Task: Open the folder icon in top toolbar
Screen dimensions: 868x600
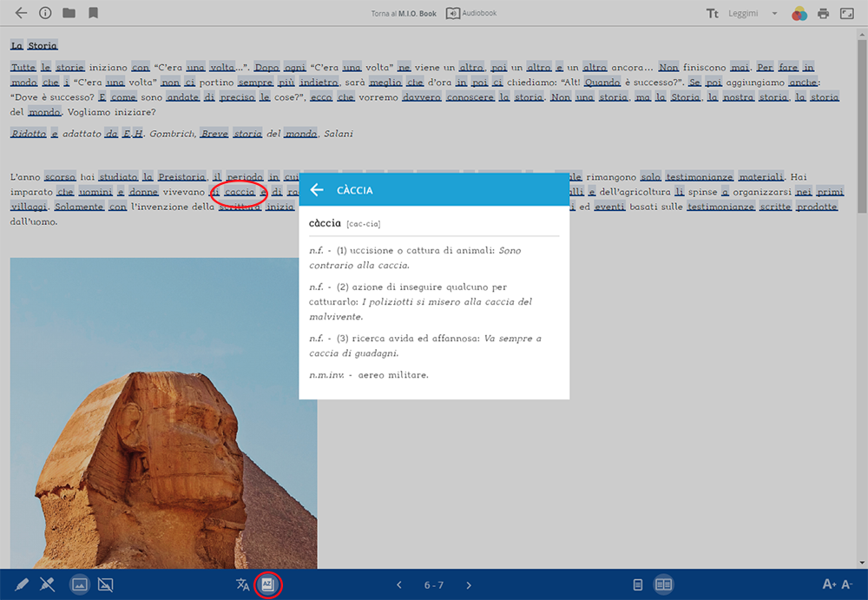Action: (x=69, y=13)
